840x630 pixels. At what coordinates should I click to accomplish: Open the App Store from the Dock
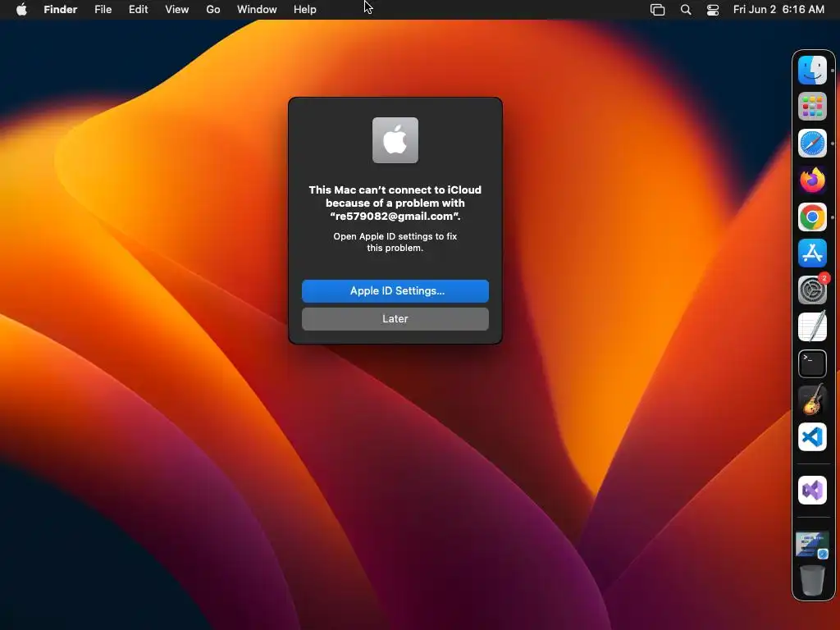point(813,253)
